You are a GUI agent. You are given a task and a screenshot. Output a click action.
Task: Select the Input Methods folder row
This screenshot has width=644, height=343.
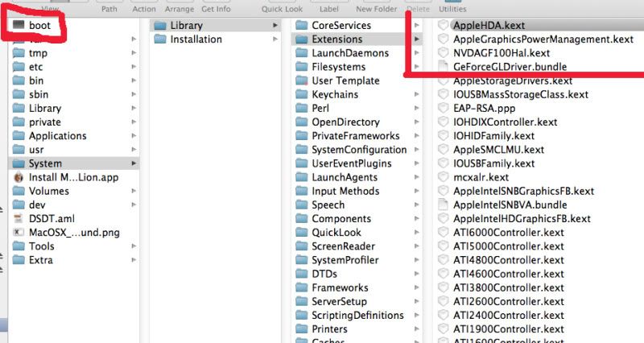tap(357, 191)
